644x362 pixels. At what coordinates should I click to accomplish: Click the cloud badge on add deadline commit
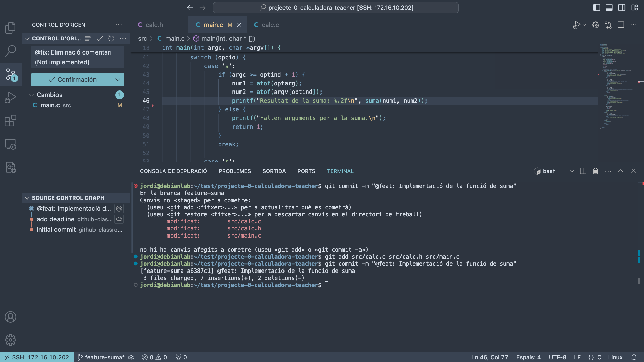[x=119, y=219]
